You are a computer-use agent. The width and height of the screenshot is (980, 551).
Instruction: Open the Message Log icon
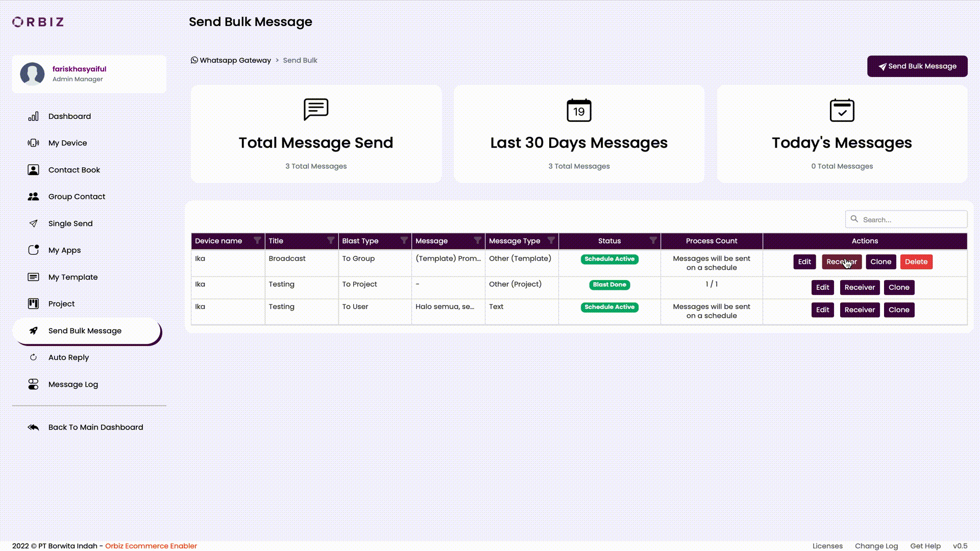point(33,384)
